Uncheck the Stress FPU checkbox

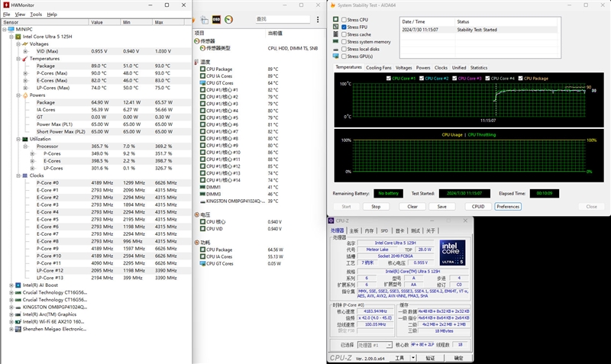click(344, 27)
